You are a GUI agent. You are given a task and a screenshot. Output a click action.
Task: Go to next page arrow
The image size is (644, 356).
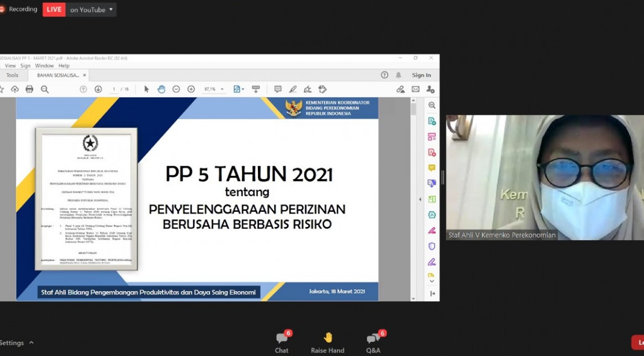tap(98, 89)
